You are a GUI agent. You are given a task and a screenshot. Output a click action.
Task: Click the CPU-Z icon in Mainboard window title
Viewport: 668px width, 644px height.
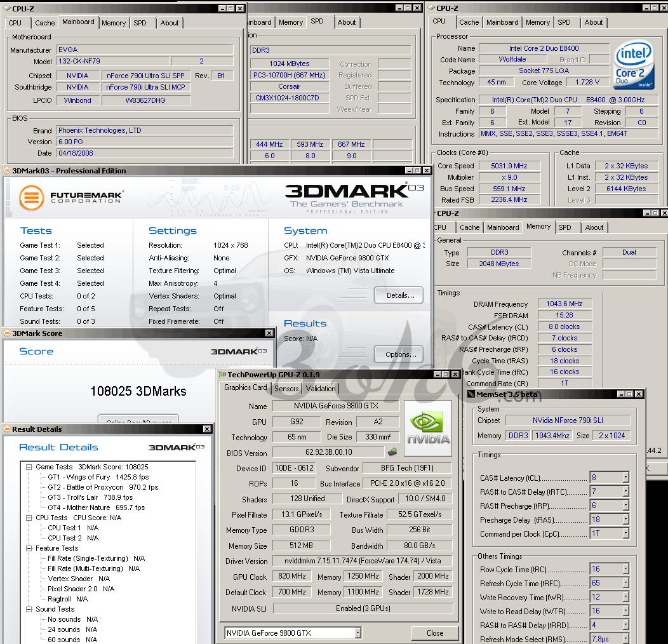(x=7, y=8)
